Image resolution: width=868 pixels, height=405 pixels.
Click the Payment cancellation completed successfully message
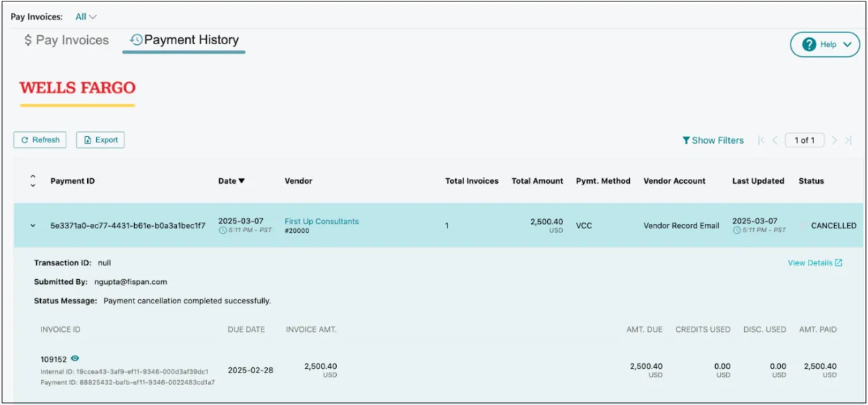click(187, 301)
